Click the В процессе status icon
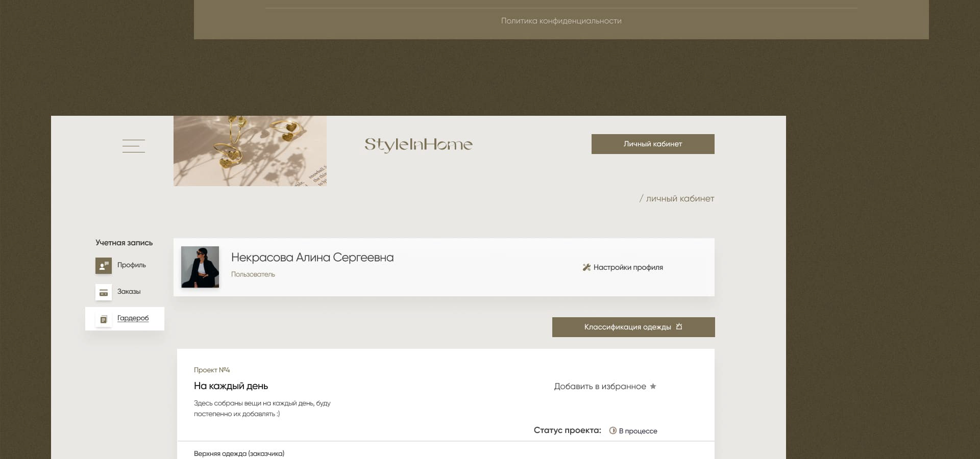Viewport: 980px width, 459px height. pos(613,431)
